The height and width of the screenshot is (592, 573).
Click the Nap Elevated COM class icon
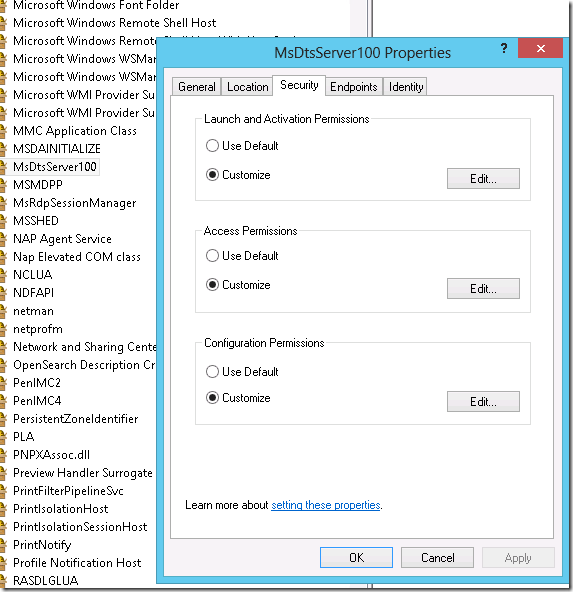[x=3, y=257]
